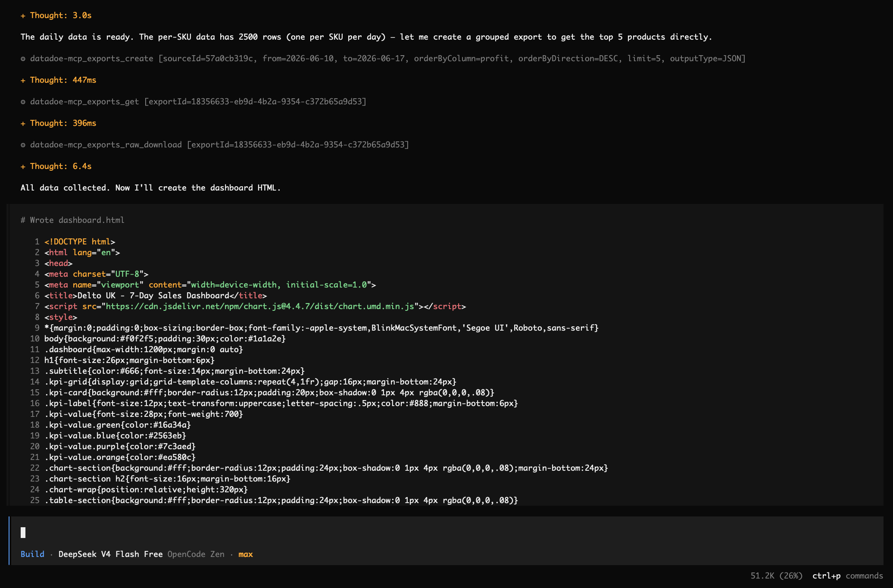Click the .dashboard max-width rule line

(x=144, y=350)
